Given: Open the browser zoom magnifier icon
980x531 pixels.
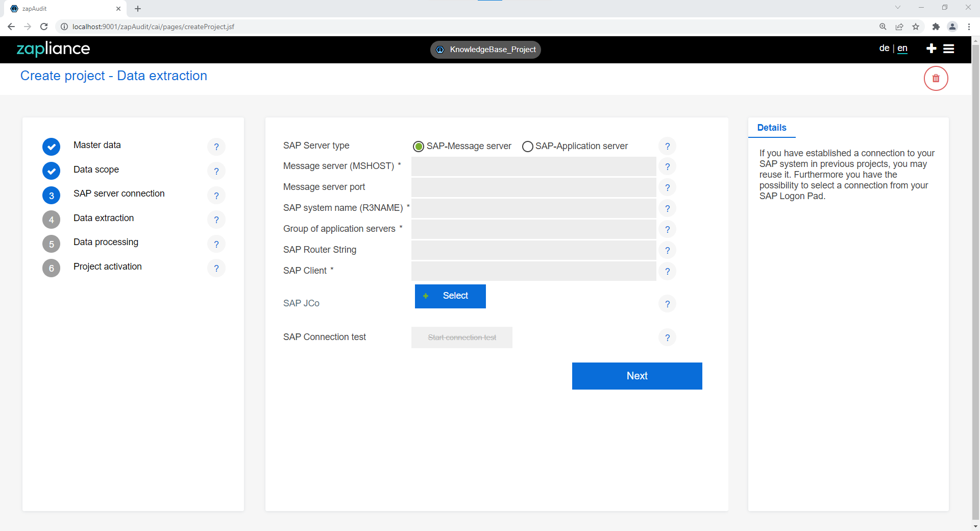Looking at the screenshot, I should click(883, 27).
